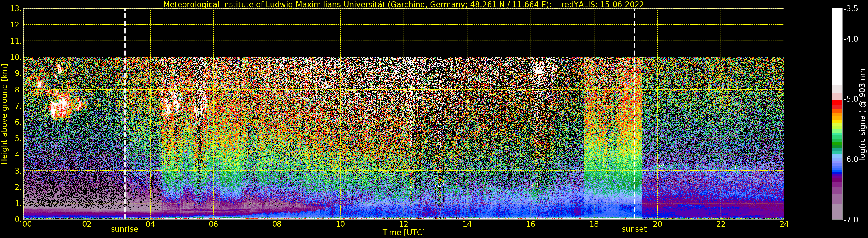
Task: Click the dashed sunset marker line
Action: point(634,114)
